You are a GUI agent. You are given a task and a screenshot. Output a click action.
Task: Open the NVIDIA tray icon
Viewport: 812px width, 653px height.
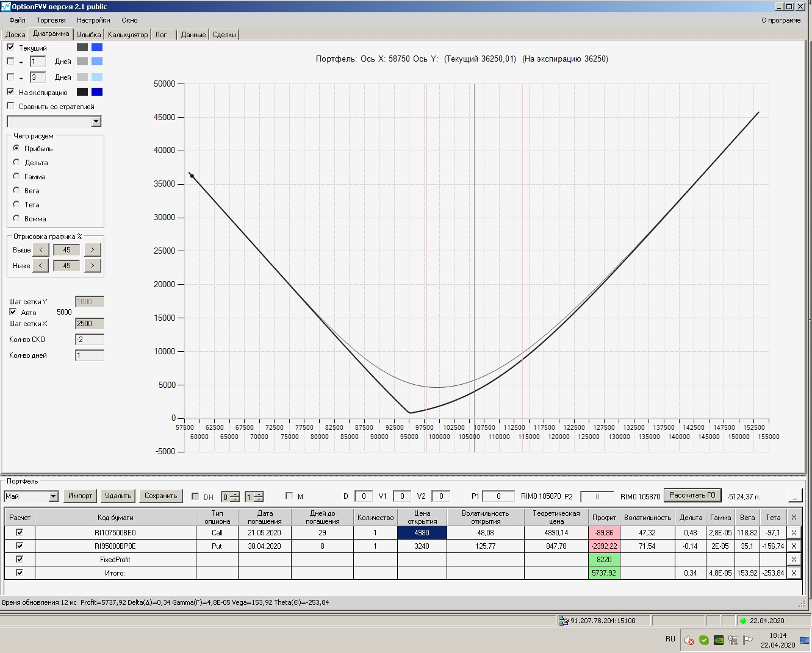[x=719, y=640]
